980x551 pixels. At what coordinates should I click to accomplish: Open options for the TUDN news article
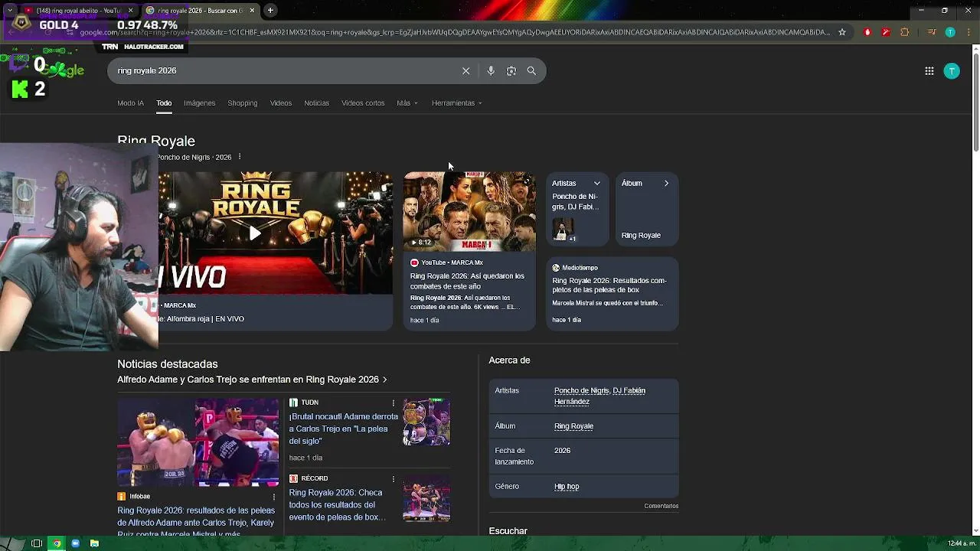click(394, 403)
